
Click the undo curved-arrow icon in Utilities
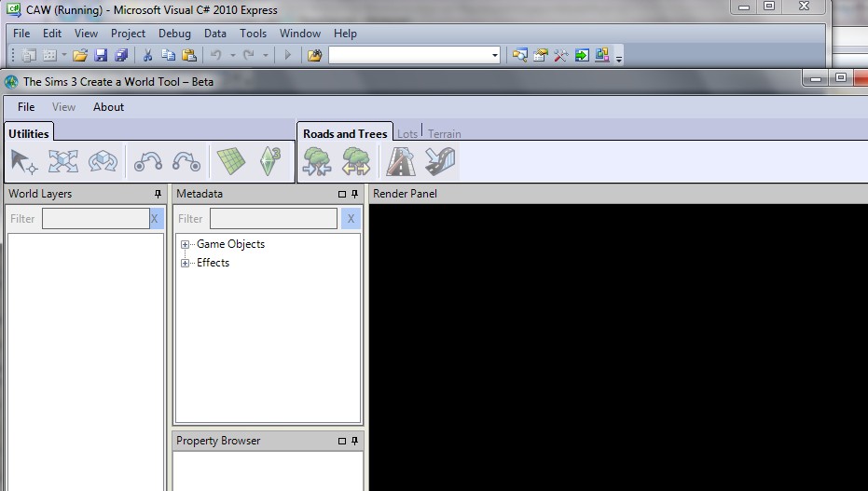(x=148, y=162)
